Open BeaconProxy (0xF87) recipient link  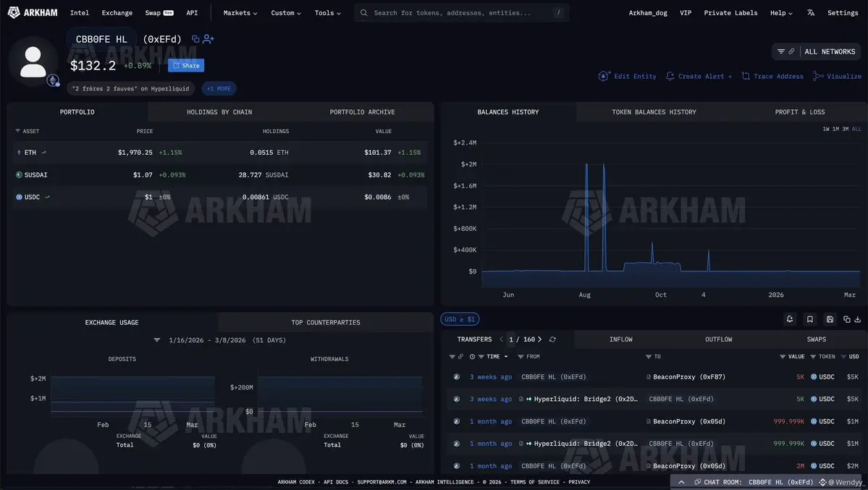click(688, 377)
